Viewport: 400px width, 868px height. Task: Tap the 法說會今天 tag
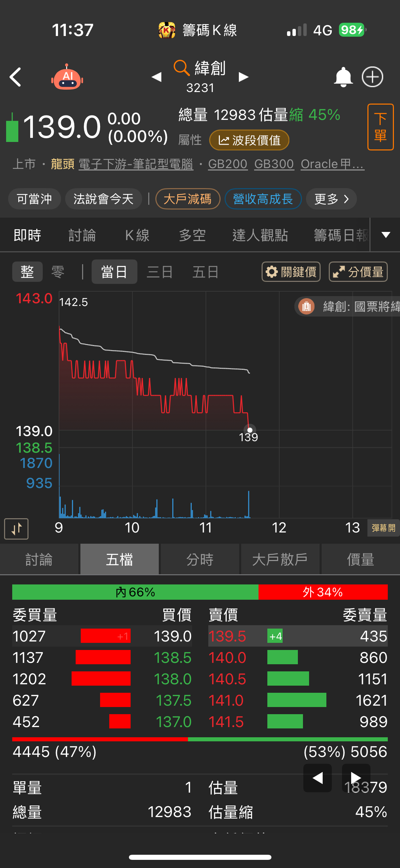[103, 199]
